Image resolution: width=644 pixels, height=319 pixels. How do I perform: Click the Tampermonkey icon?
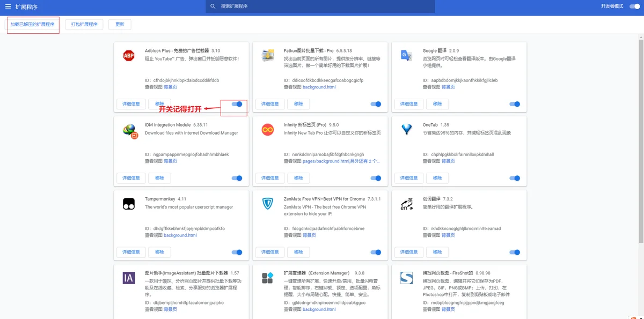pos(129,204)
